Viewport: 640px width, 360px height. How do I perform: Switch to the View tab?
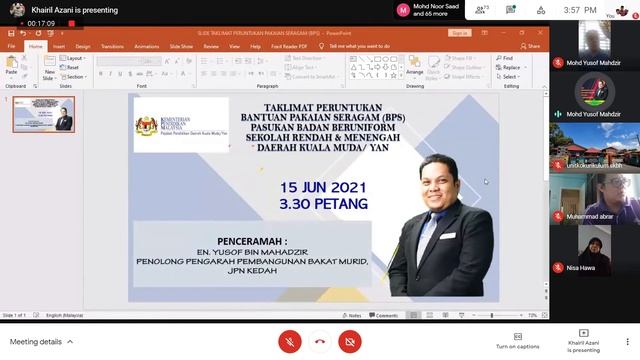[234, 47]
